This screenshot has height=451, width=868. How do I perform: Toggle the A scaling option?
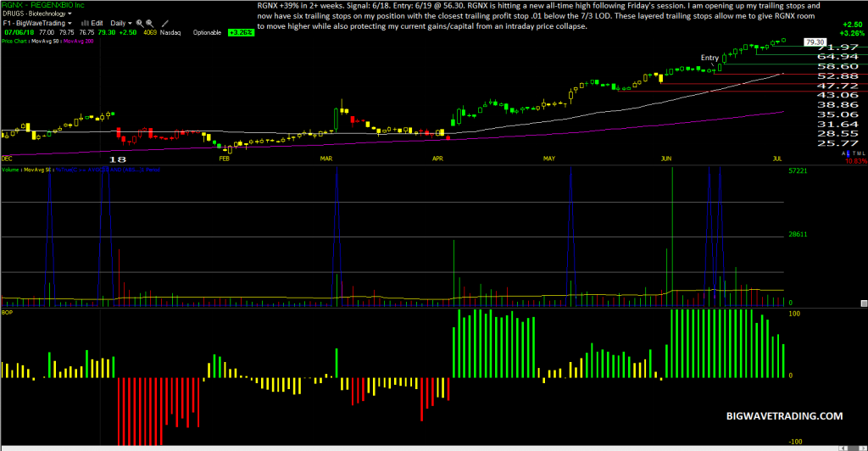(843, 153)
